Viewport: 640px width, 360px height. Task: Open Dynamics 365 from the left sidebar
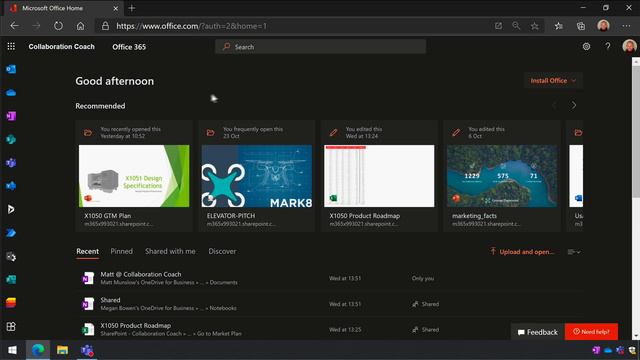tap(11, 209)
